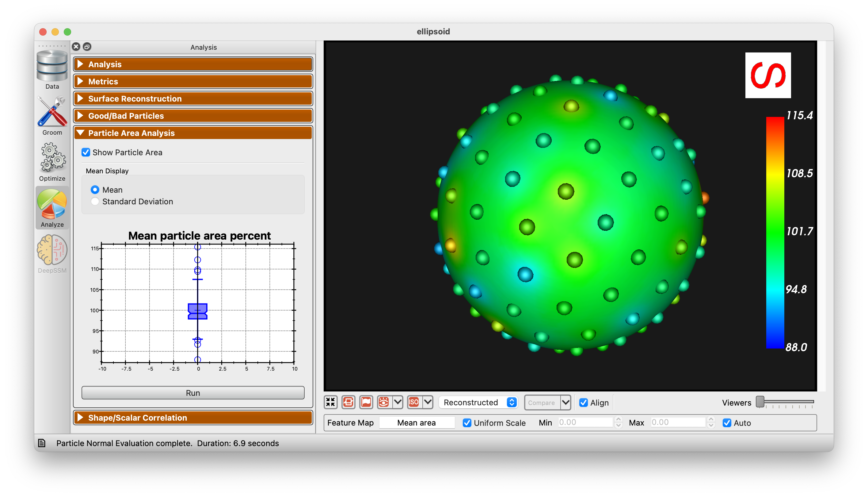Decrease the Max value with stepper

tap(711, 425)
